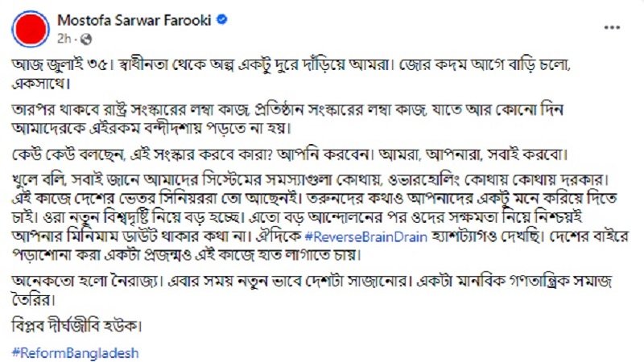
Task: Click the line starting 'কেউ কেউ বলছেন'
Action: tap(290, 154)
